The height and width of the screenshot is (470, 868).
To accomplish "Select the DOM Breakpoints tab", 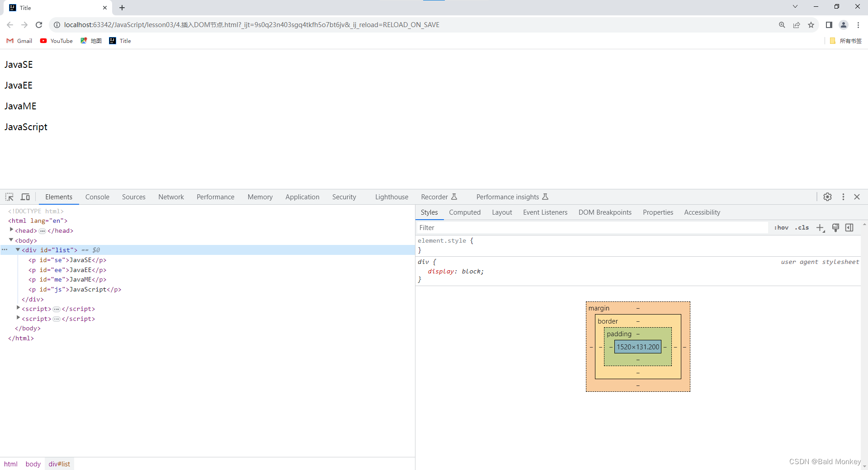I will click(605, 212).
